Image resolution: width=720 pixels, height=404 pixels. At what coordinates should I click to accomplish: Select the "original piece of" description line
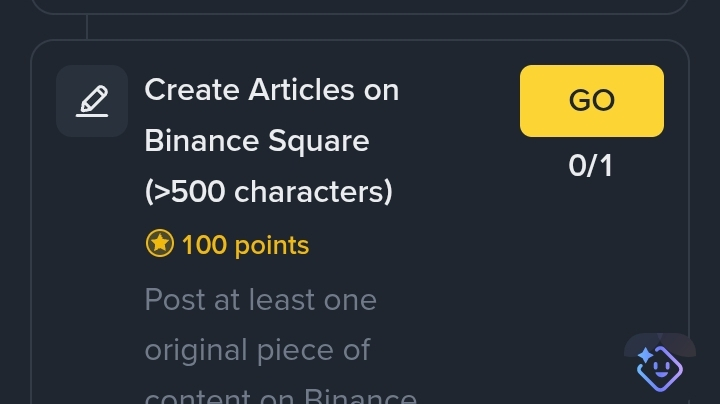click(x=257, y=350)
